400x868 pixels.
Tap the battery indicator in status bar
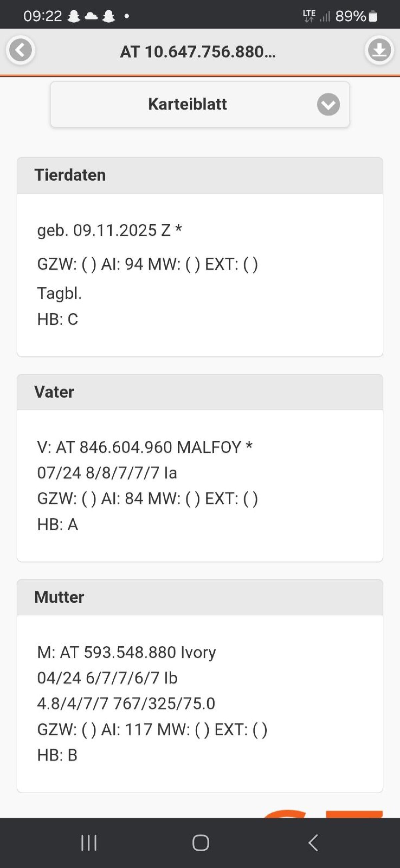(373, 16)
